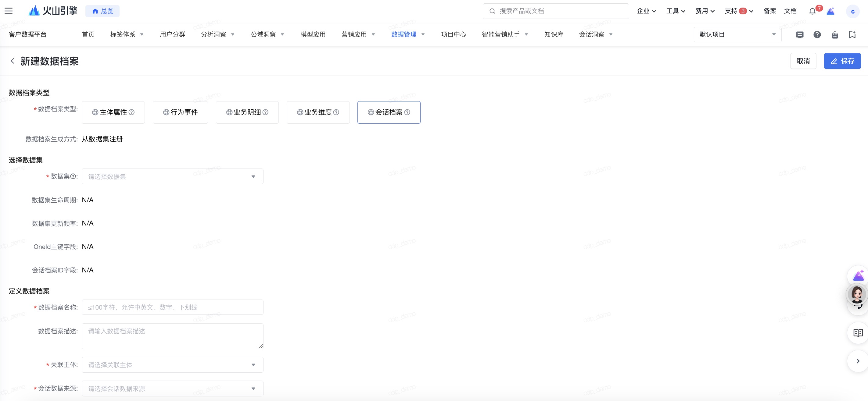Open the message list icon in toolbar
Image resolution: width=868 pixels, height=401 pixels.
[800, 35]
